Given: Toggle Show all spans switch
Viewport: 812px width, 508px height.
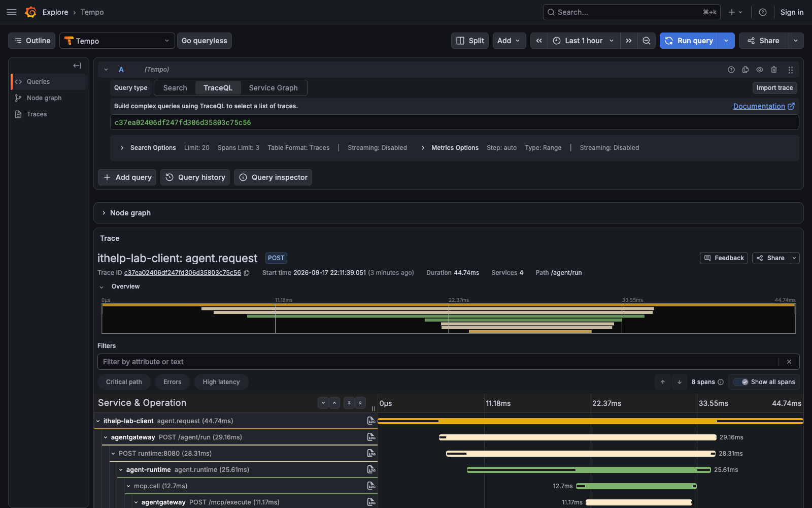Looking at the screenshot, I should point(741,382).
